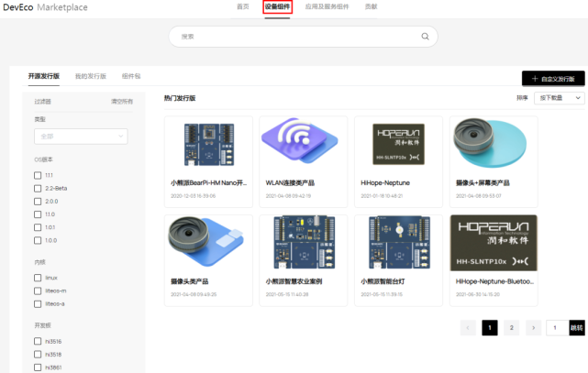Go to page 2
The width and height of the screenshot is (588, 373).
(512, 328)
